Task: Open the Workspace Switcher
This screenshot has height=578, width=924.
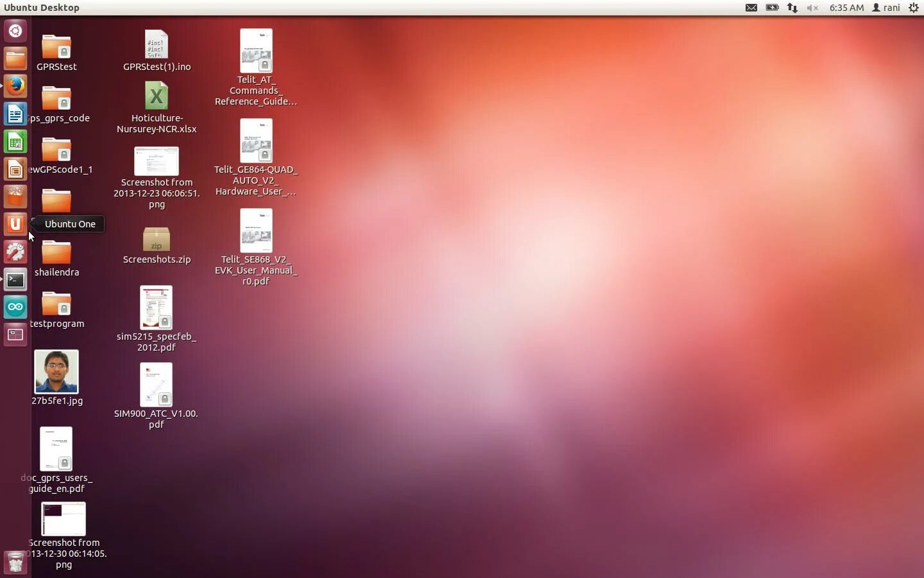Action: click(x=15, y=335)
